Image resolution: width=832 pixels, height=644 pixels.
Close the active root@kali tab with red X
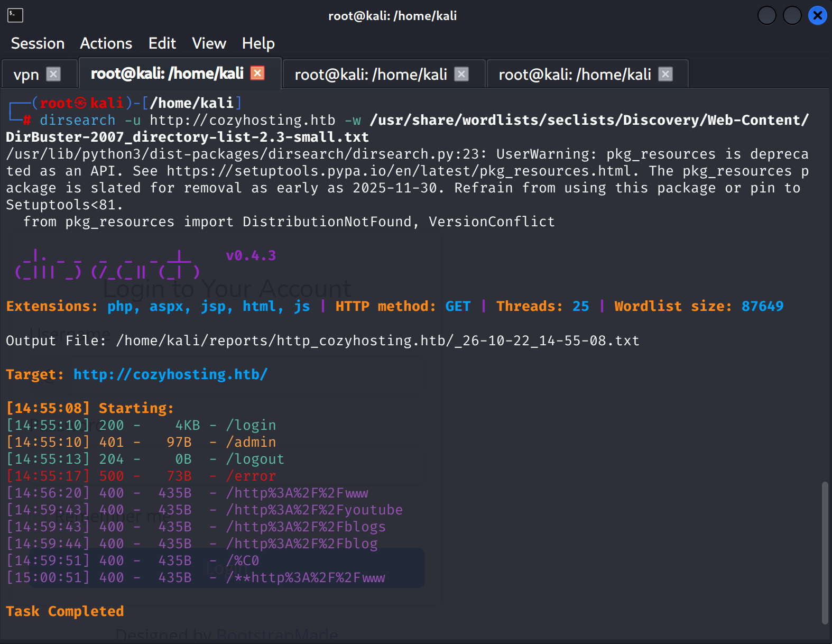(x=257, y=73)
